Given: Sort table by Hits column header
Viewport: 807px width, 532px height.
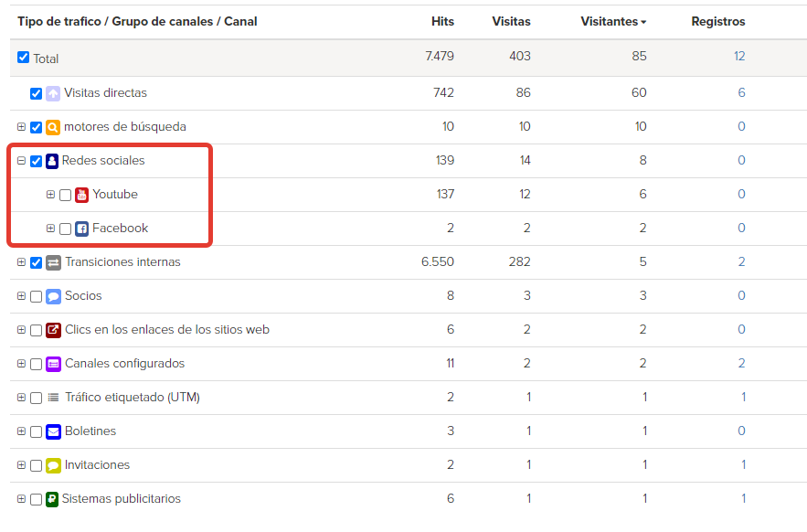Looking at the screenshot, I should tap(442, 22).
